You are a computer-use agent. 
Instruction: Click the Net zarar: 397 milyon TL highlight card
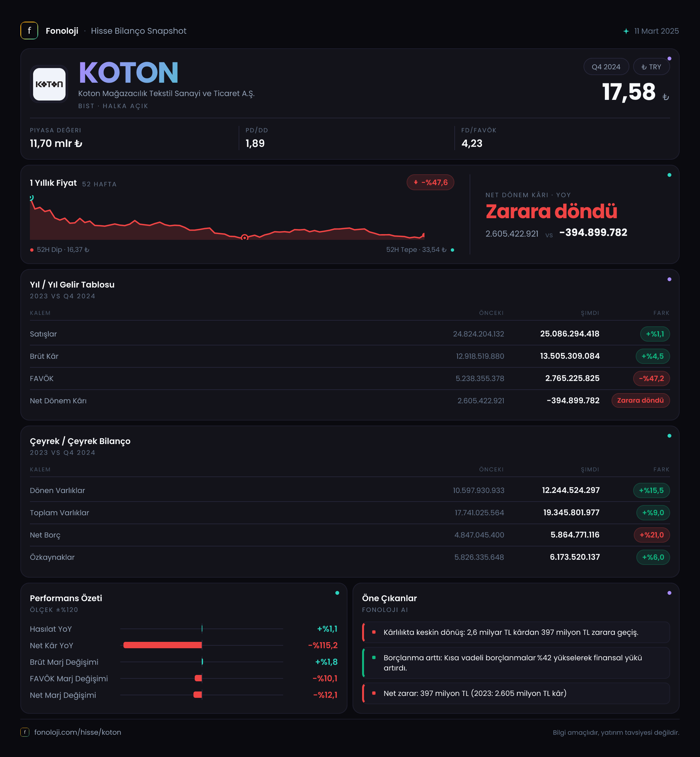[x=516, y=693]
